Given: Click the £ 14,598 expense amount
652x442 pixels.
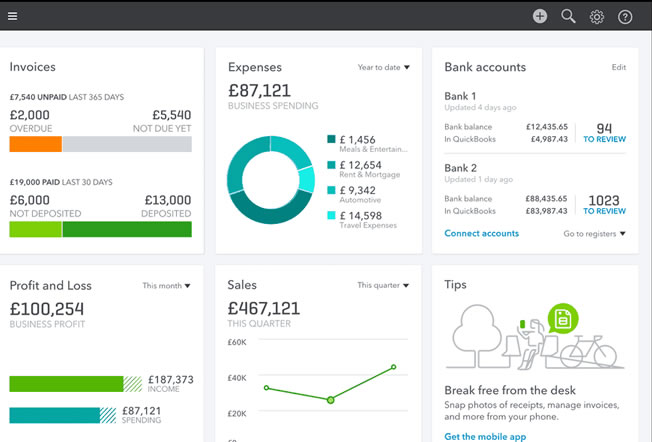Looking at the screenshot, I should click(361, 216).
